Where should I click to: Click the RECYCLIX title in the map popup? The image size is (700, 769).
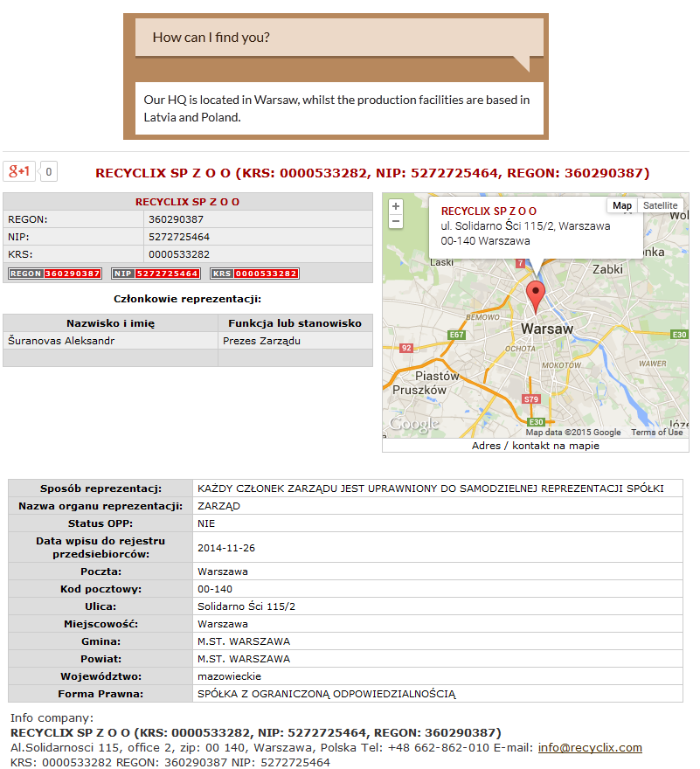pyautogui.click(x=489, y=211)
